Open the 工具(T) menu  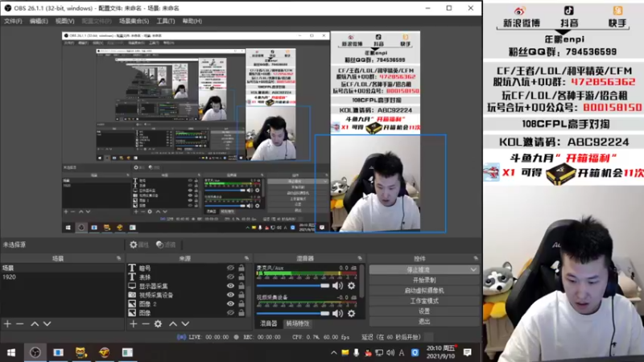(x=166, y=21)
